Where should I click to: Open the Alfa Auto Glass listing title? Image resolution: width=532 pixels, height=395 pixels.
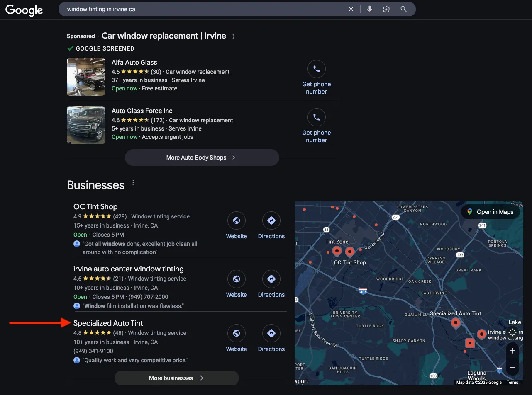134,62
